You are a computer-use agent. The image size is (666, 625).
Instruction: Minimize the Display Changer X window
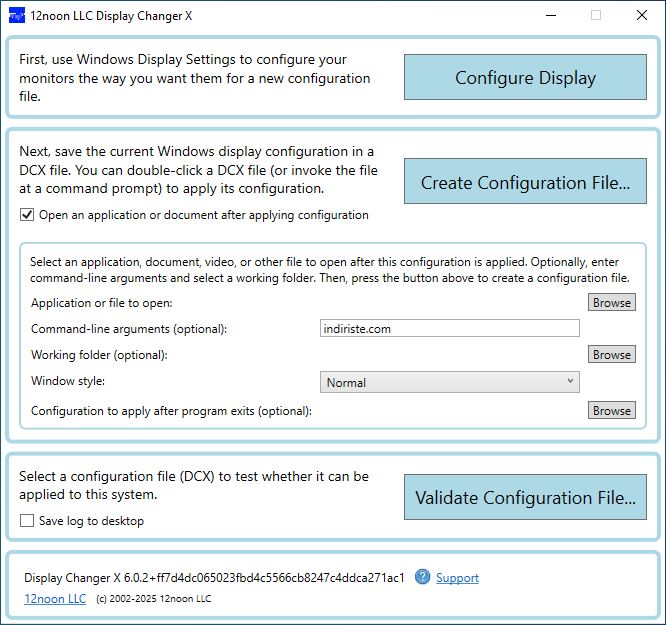551,16
